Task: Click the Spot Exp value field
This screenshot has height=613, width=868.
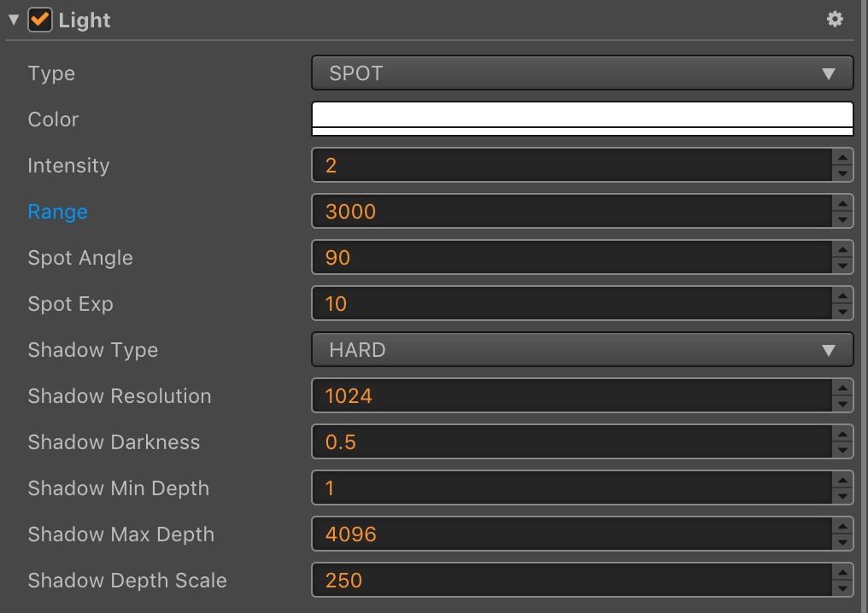Action: point(572,303)
